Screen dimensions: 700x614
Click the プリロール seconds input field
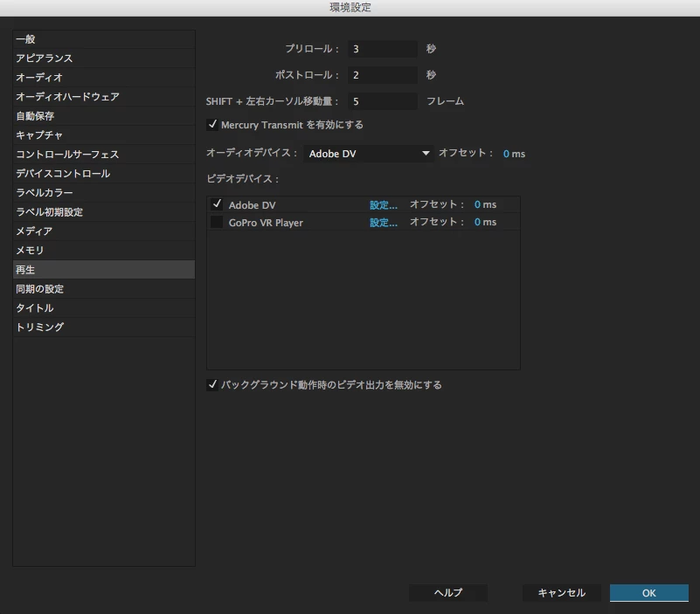coord(383,49)
